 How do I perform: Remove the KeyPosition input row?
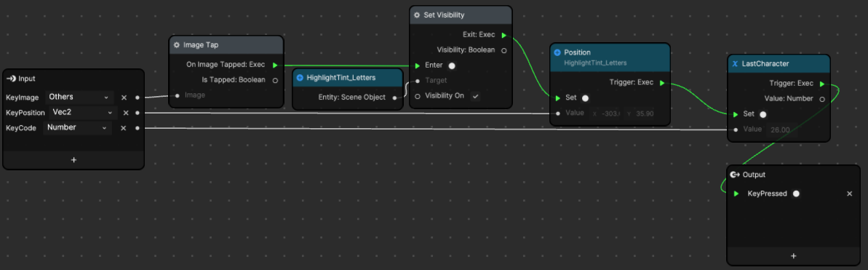coord(126,113)
